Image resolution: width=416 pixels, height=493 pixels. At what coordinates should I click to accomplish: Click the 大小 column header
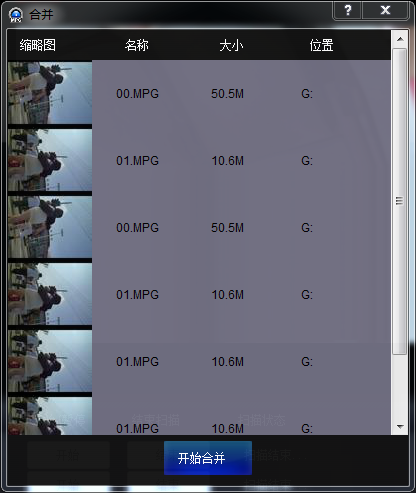coord(231,45)
